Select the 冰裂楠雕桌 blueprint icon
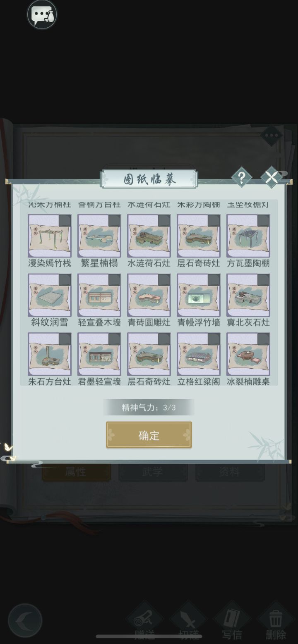Screen dimensions: 298x644 click(x=248, y=354)
